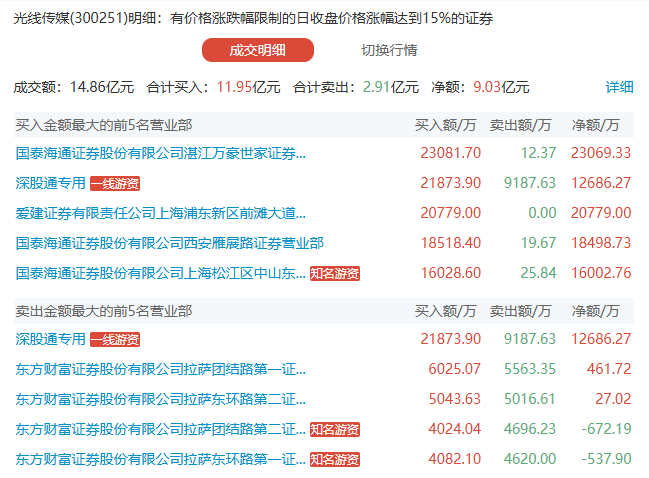Open 东方财富 拉萨东环路第一证 brokerage link

(161, 459)
